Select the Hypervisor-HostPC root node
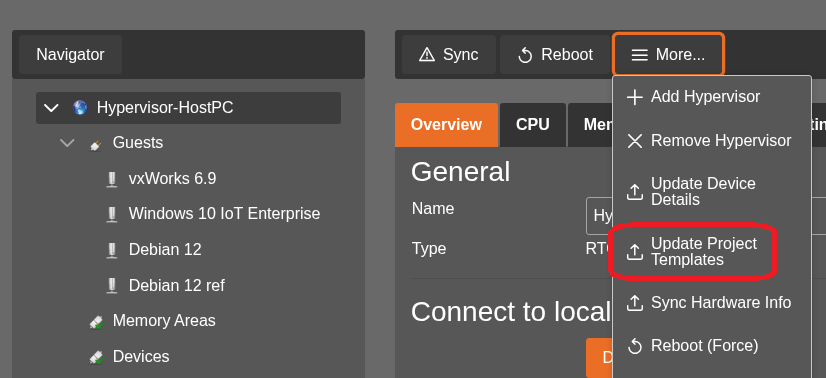826x378 pixels. [x=188, y=108]
